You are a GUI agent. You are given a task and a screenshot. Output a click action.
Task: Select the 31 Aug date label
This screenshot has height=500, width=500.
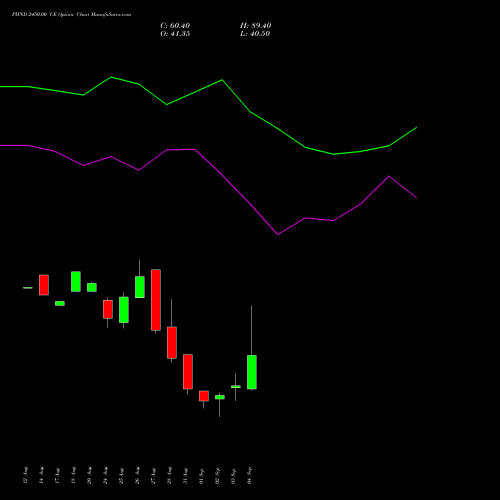(x=185, y=475)
